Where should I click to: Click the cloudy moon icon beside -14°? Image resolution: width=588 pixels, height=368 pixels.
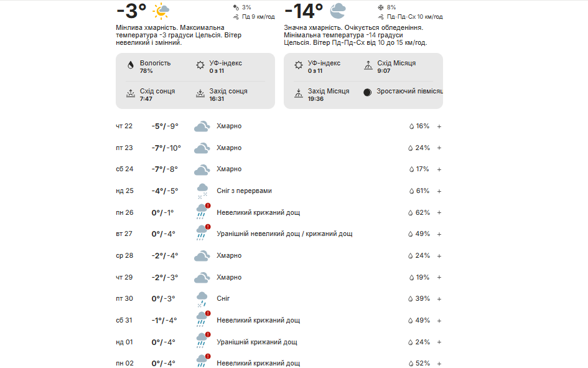(338, 11)
